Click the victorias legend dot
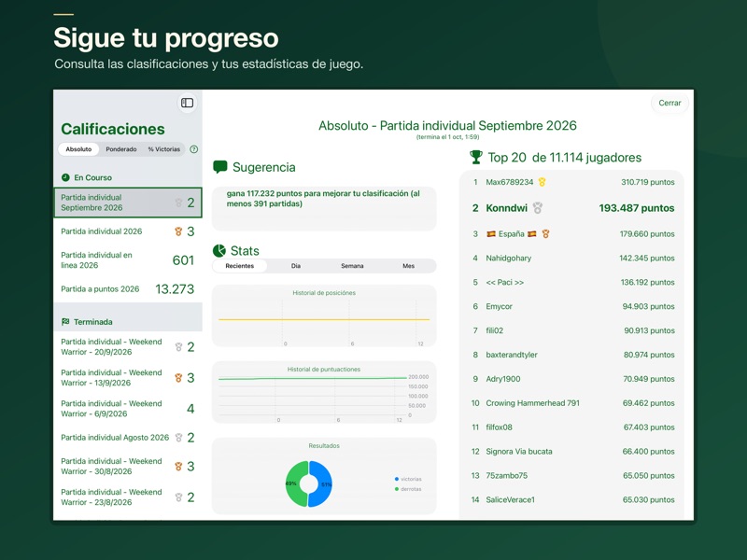This screenshot has width=747, height=560. point(396,479)
